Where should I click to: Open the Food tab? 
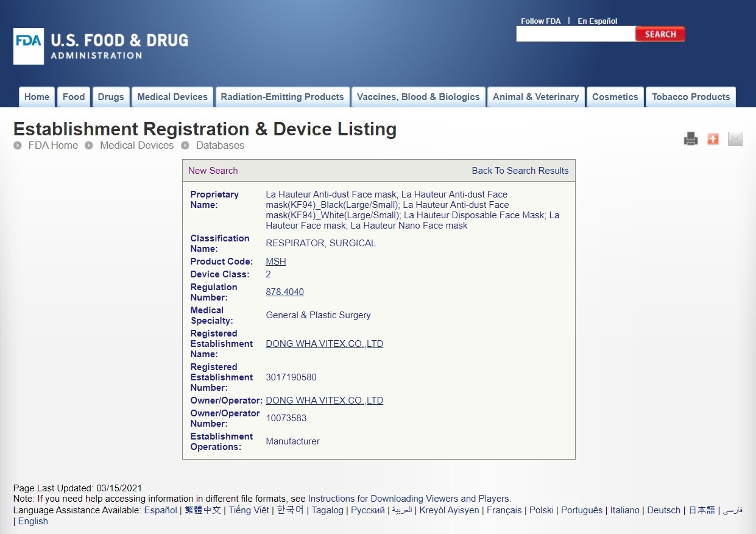[x=74, y=97]
